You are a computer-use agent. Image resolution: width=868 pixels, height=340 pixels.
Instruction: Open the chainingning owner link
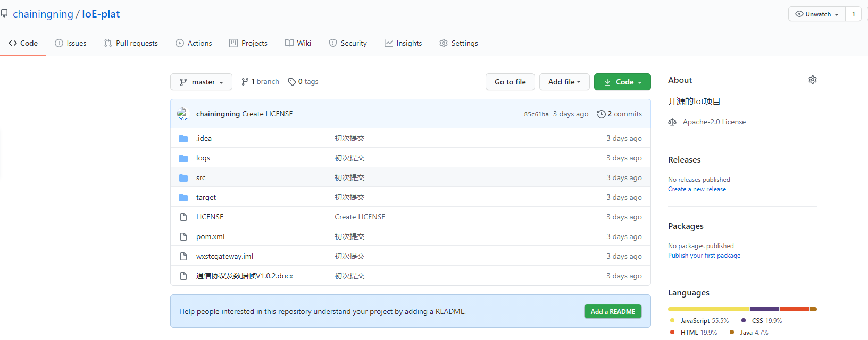43,14
